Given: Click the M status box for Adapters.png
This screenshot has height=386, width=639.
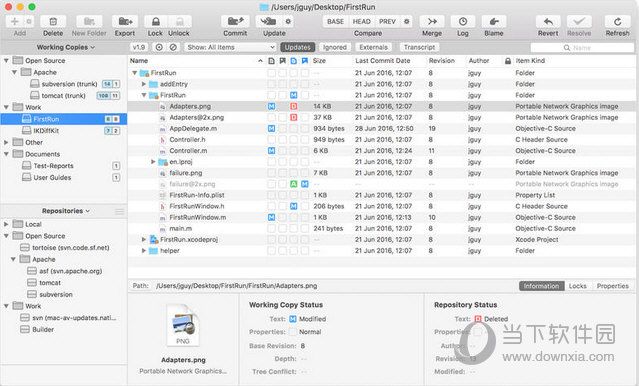Looking at the screenshot, I should (x=271, y=106).
